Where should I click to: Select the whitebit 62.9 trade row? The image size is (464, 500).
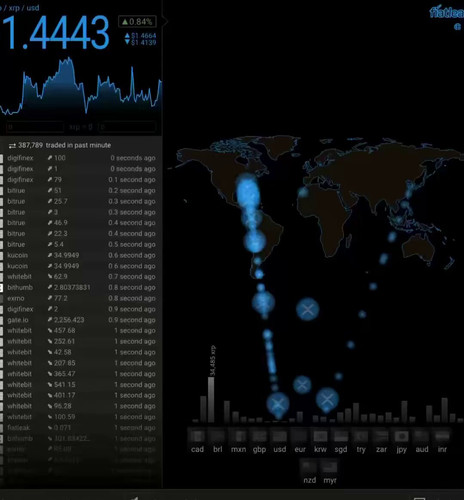(81, 277)
